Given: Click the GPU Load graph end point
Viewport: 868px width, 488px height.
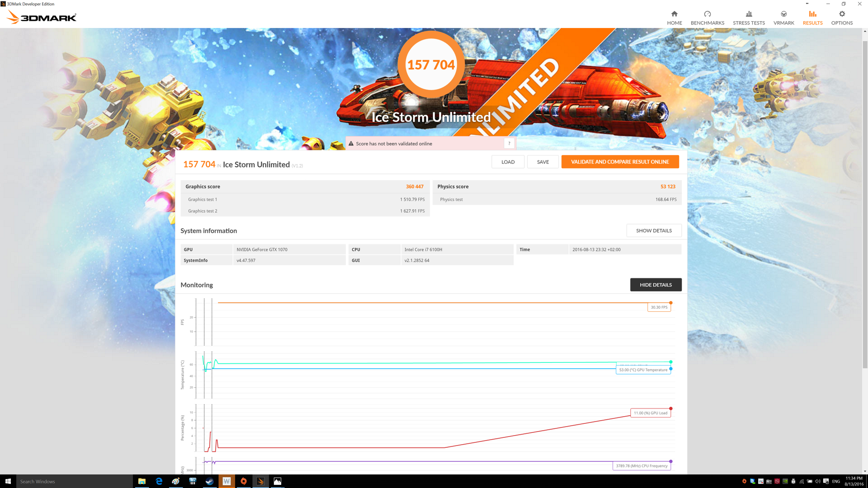Looking at the screenshot, I should (671, 408).
